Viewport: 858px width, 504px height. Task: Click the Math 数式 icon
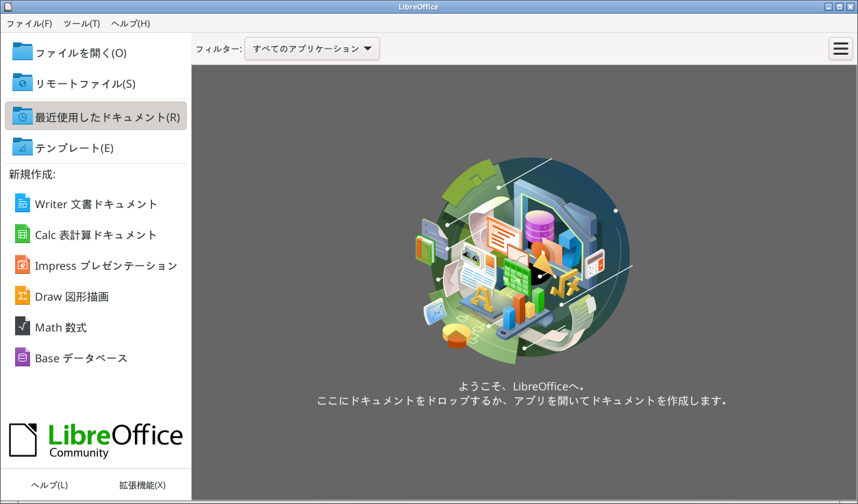coord(23,327)
